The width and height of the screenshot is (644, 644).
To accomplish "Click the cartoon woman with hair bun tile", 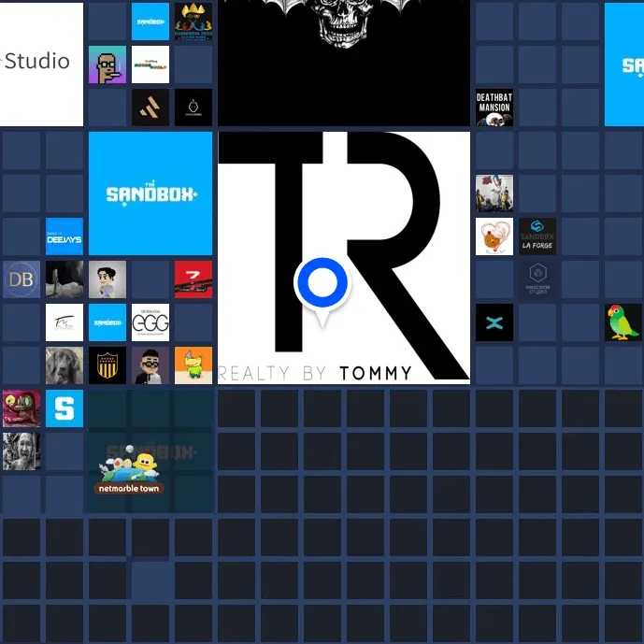I will tap(107, 279).
